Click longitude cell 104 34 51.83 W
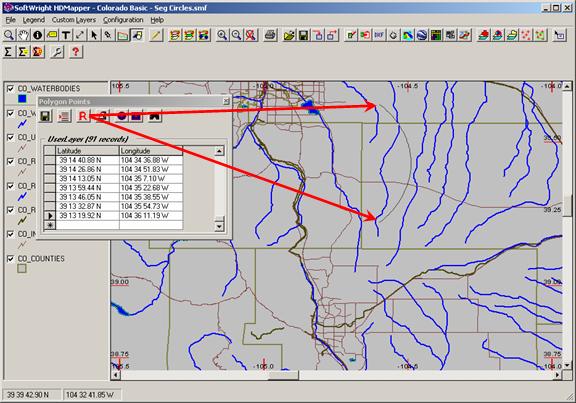576x403 pixels. 151,169
